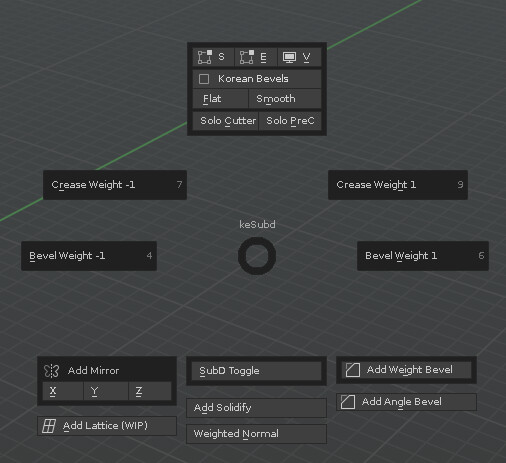The width and height of the screenshot is (506, 463).
Task: Click the Add Angle Bevel icon
Action: (348, 402)
